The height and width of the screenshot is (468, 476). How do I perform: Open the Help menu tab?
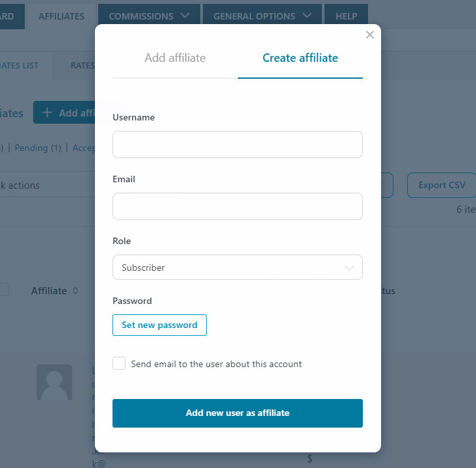346,16
